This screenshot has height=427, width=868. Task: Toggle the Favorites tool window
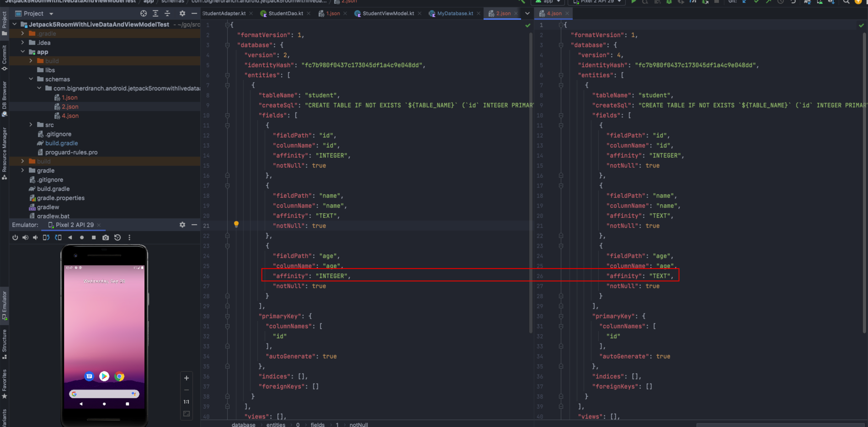[4, 384]
